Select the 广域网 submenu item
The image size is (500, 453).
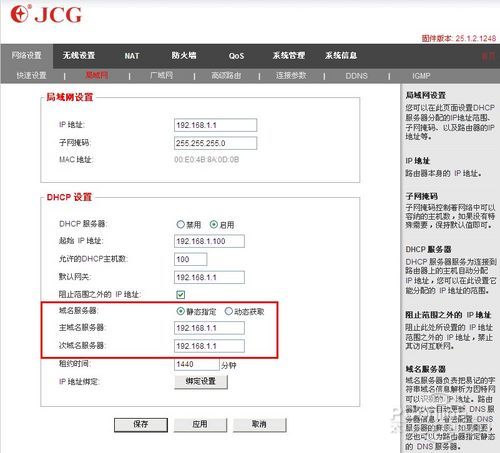162,75
